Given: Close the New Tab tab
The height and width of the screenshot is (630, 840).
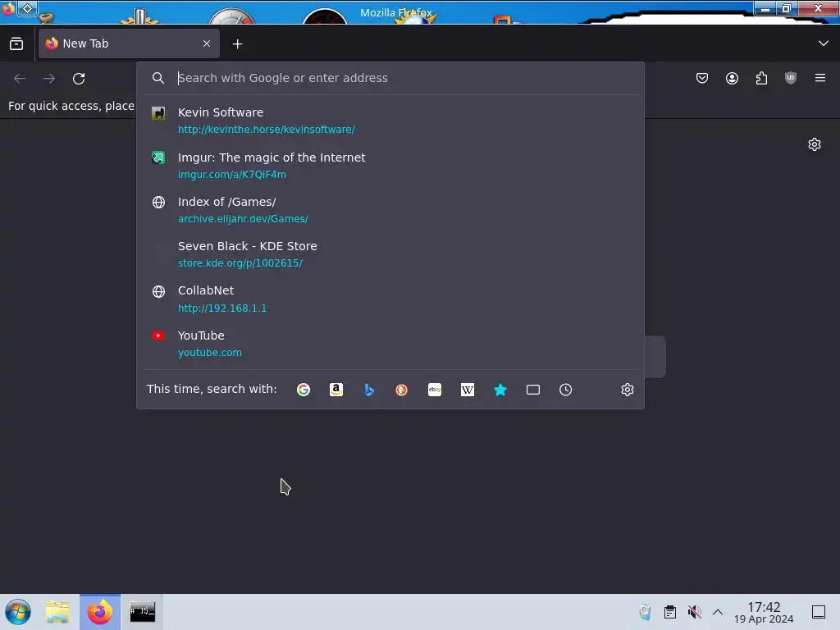Looking at the screenshot, I should click(207, 43).
